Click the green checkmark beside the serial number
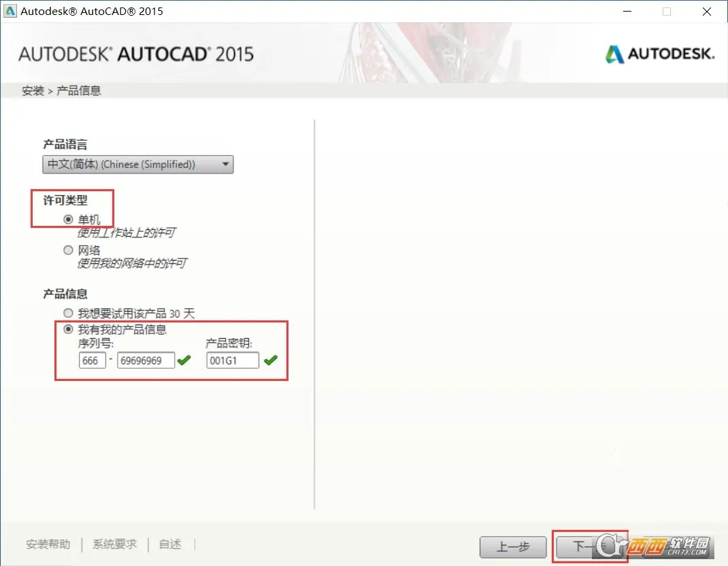The height and width of the screenshot is (566, 728). click(184, 360)
